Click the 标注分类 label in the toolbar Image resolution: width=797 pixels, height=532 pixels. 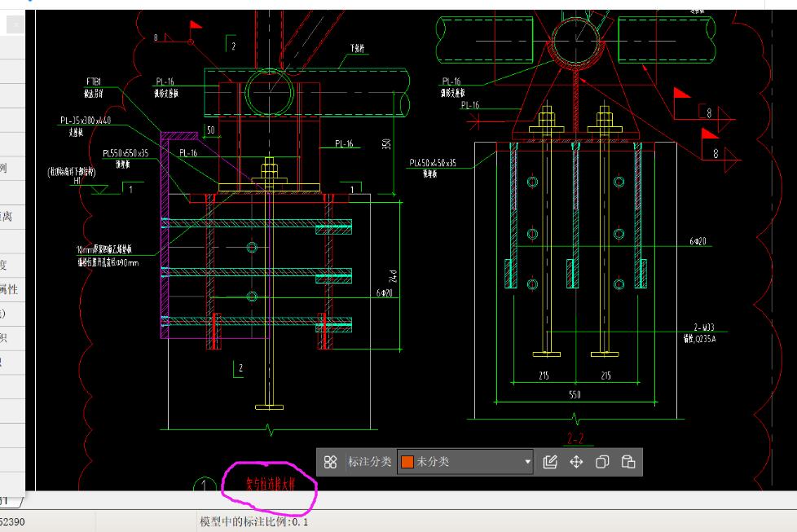click(369, 461)
